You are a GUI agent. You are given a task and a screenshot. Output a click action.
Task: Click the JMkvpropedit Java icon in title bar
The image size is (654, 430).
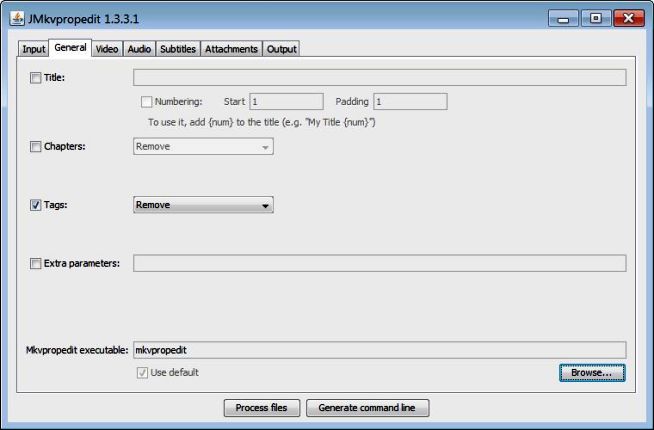click(17, 19)
